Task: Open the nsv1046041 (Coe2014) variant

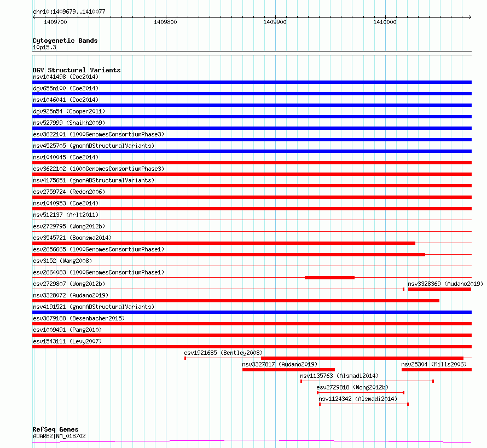Action: click(66, 100)
